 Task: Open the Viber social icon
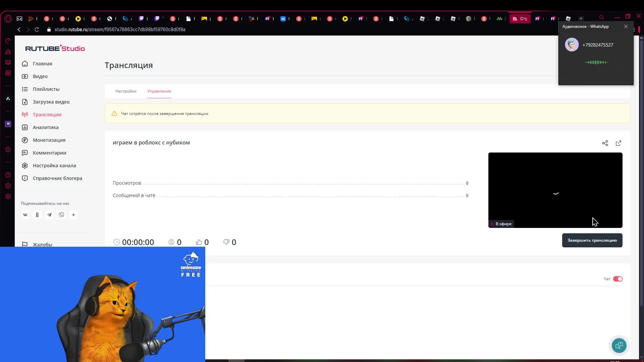[61, 215]
